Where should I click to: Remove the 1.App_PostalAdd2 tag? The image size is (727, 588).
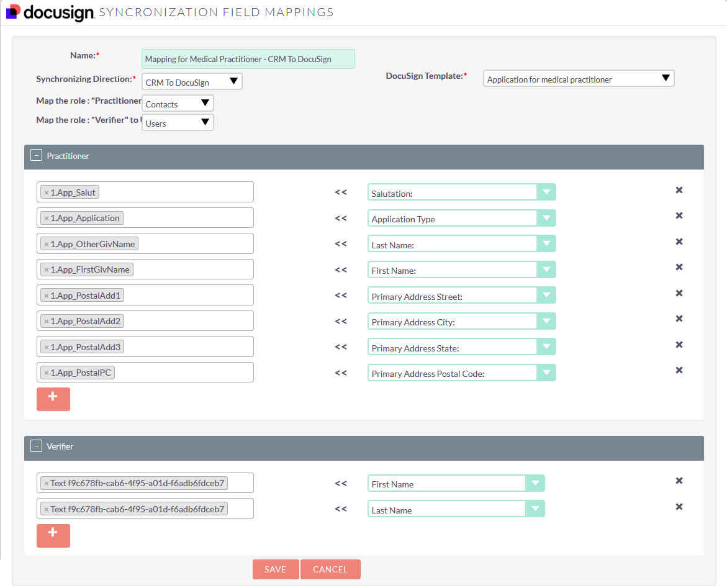(46, 321)
